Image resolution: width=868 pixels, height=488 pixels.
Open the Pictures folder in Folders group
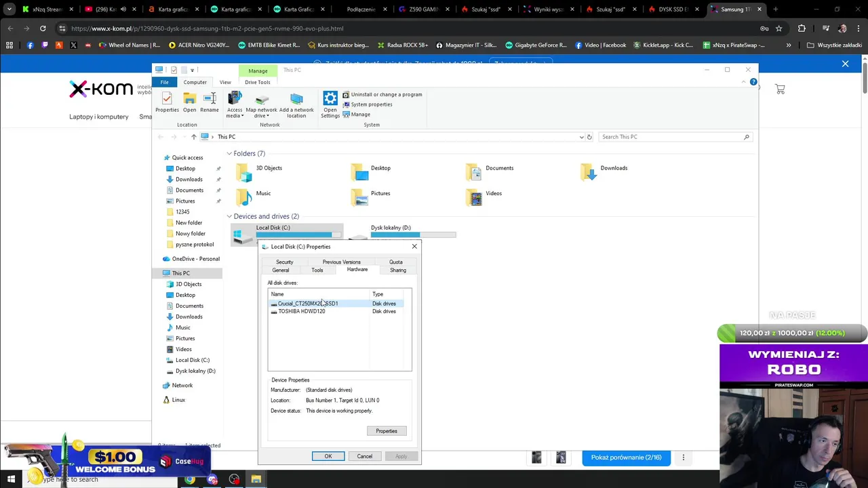[372, 197]
